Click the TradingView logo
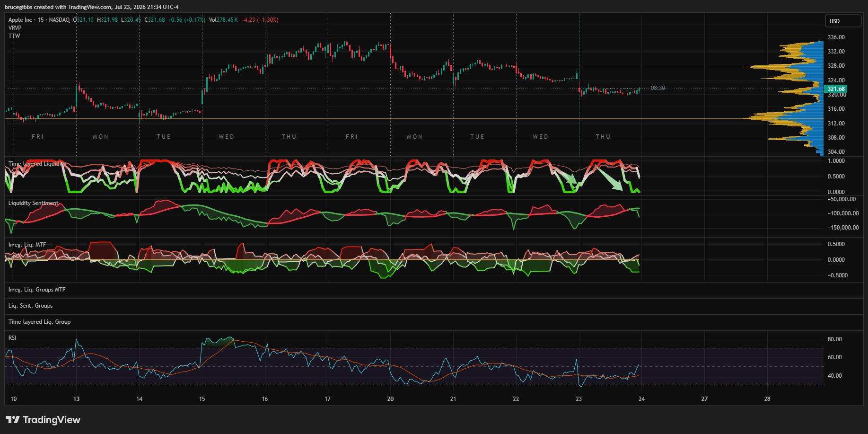Viewport: 868px width, 434px height. pos(43,420)
